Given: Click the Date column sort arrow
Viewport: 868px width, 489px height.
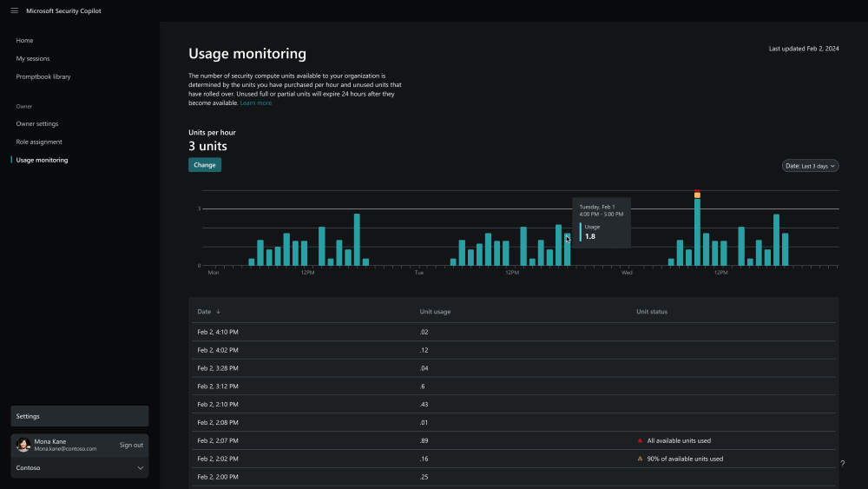Looking at the screenshot, I should [218, 311].
